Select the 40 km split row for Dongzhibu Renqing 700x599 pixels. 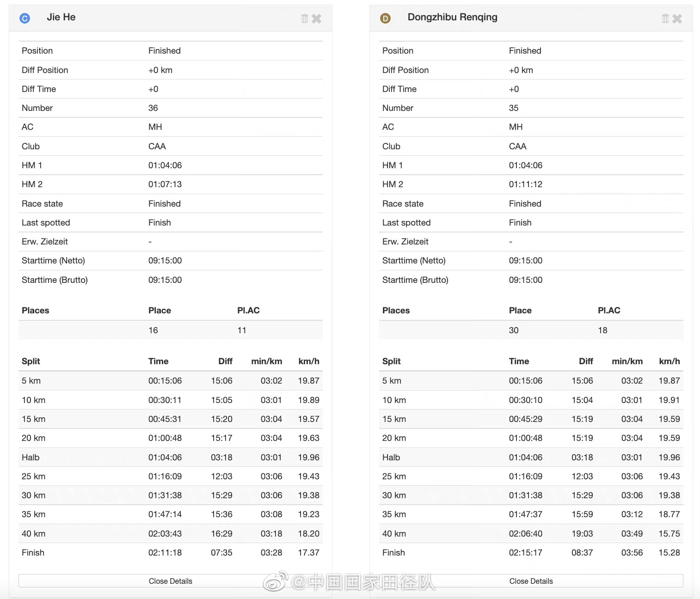(531, 533)
